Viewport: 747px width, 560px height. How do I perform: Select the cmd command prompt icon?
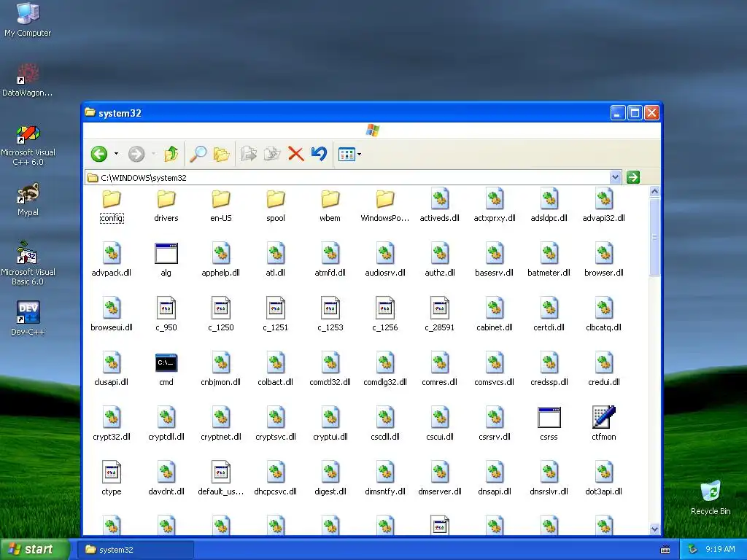(166, 370)
